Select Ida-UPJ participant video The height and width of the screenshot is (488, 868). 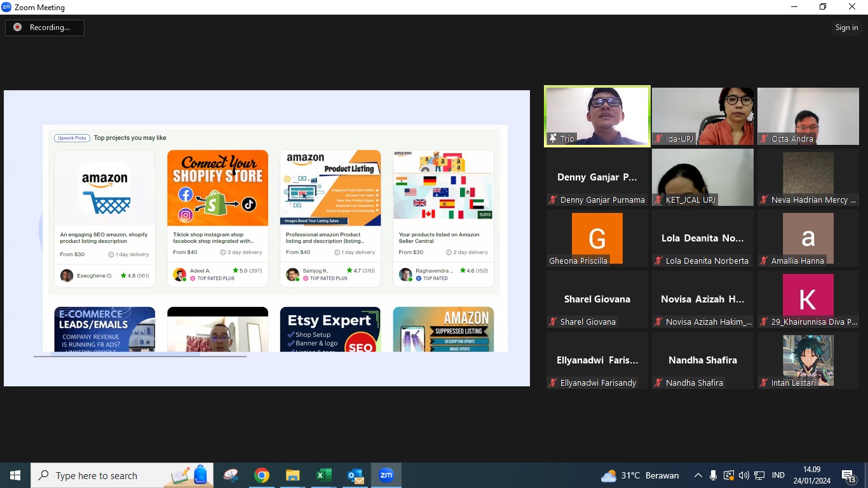point(703,116)
